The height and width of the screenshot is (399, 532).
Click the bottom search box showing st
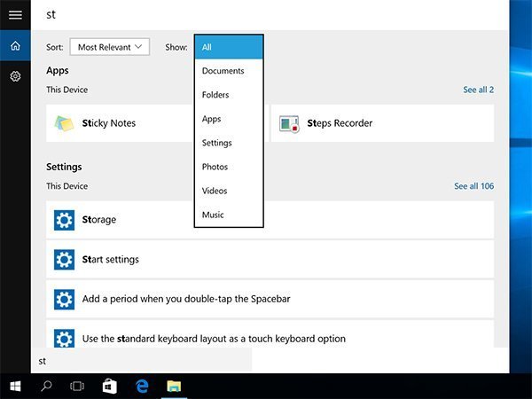coord(142,361)
